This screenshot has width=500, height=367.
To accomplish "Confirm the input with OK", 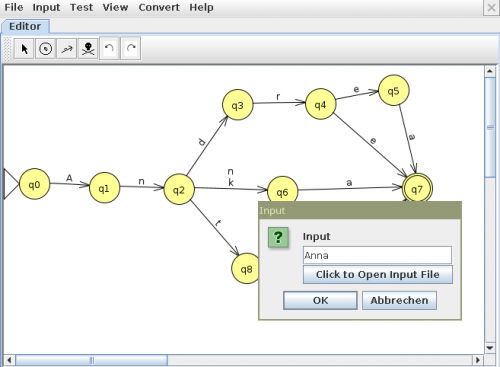I will (320, 300).
